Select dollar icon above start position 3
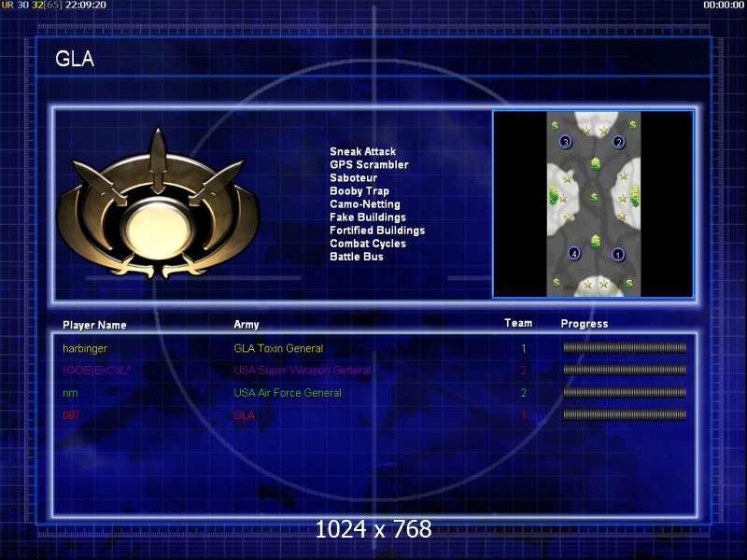Image resolution: width=747 pixels, height=560 pixels. (555, 126)
